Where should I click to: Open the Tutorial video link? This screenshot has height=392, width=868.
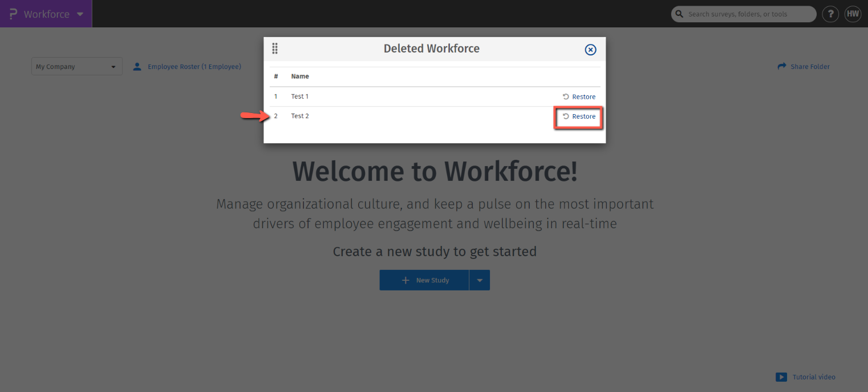(x=814, y=377)
